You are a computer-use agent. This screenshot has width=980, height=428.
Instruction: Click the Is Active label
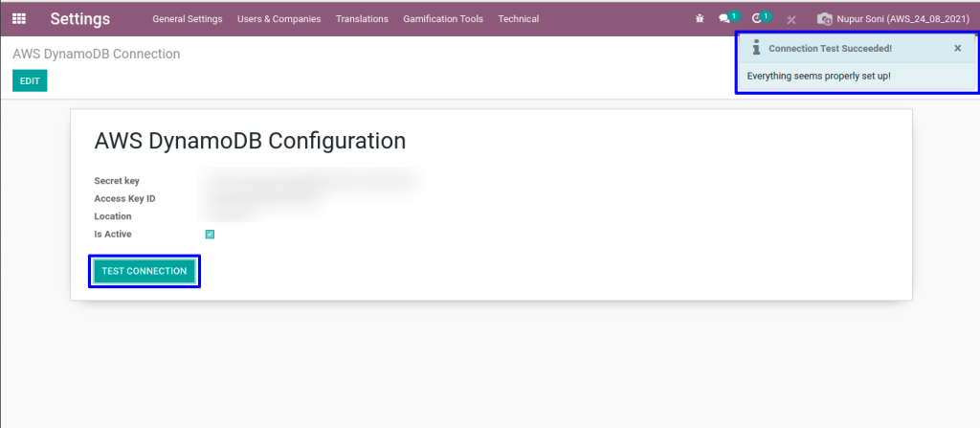[113, 234]
